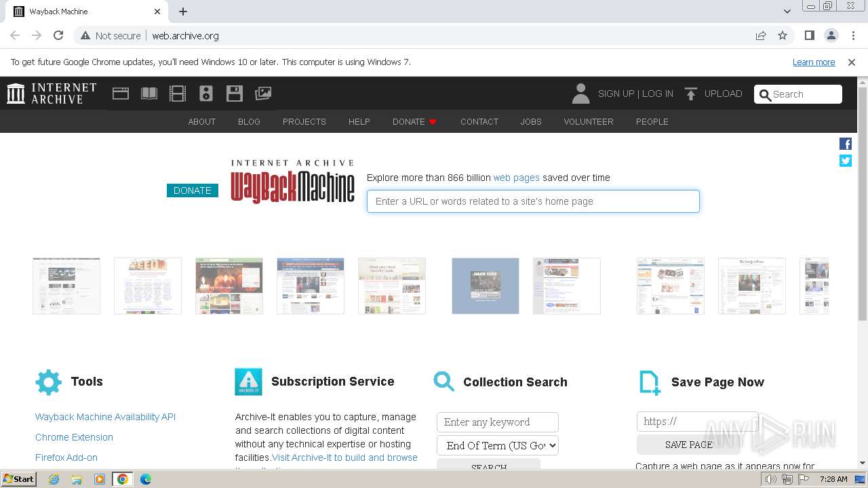Open the PEOPLE menu item
Screen dimensions: 868x488
(x=652, y=121)
